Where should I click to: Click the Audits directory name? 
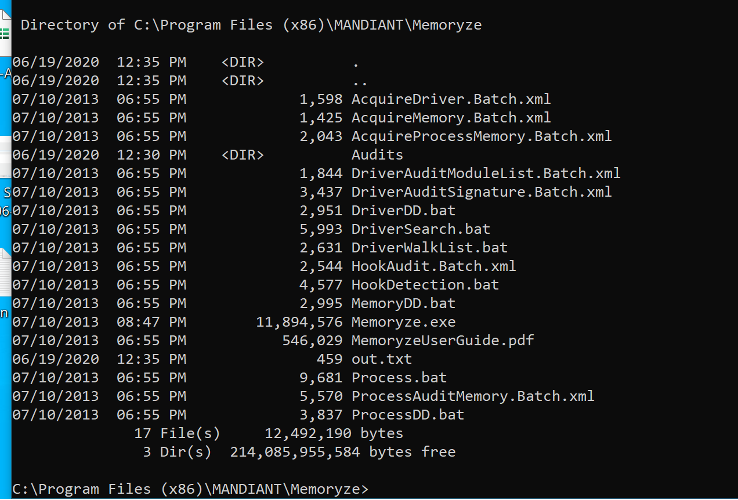coord(377,155)
